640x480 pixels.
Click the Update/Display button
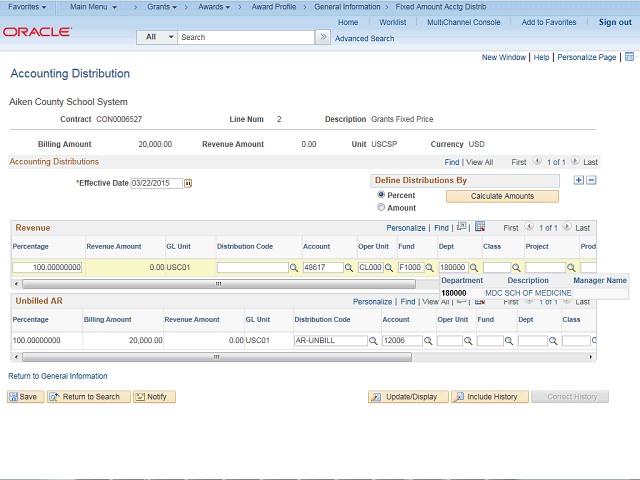click(x=408, y=397)
